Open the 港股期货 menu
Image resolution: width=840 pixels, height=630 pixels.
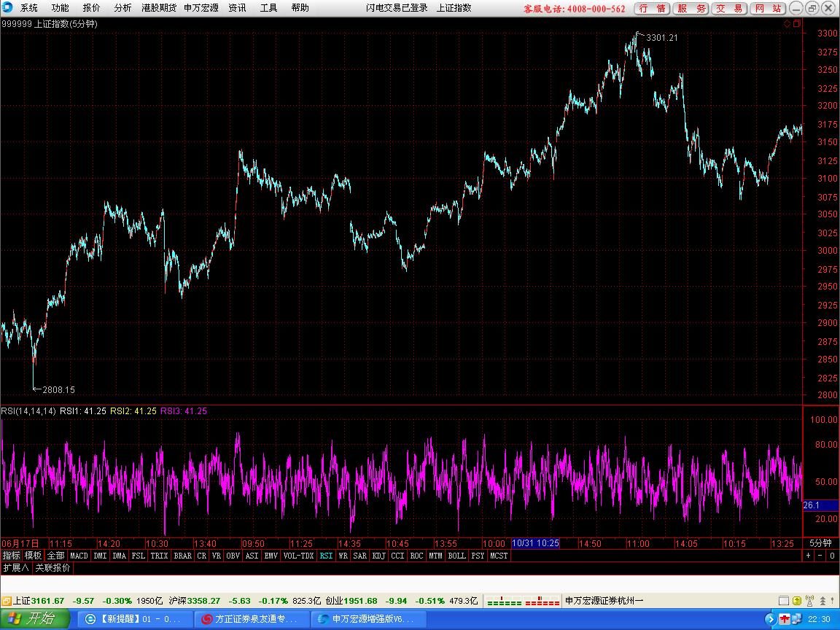click(158, 7)
